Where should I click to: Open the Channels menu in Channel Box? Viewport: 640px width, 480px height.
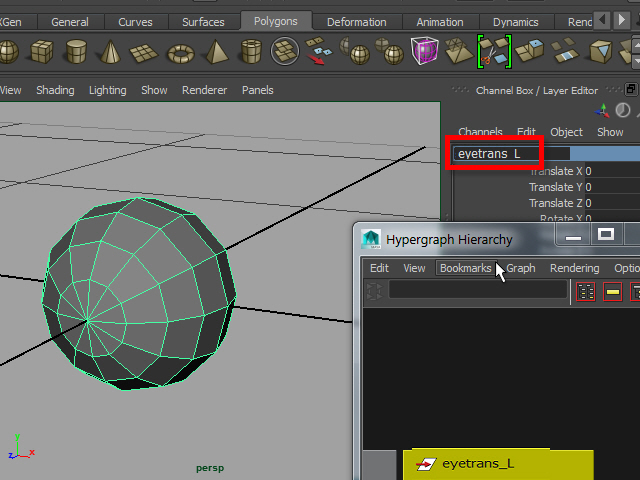pyautogui.click(x=480, y=132)
